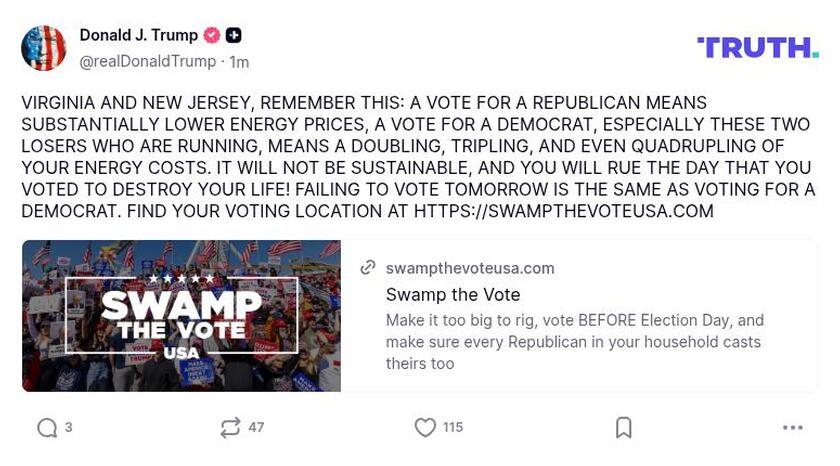
Task: Click the Swamp the Vote card title
Action: click(x=453, y=295)
